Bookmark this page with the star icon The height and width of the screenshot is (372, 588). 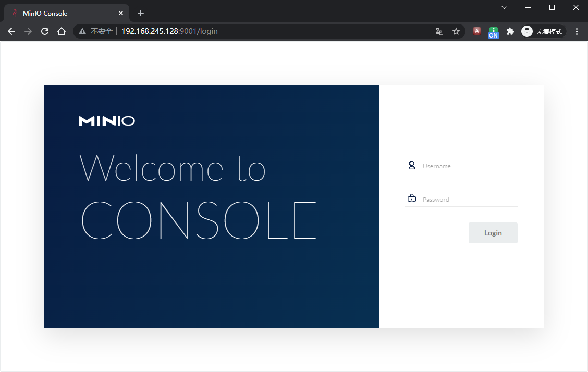point(456,31)
